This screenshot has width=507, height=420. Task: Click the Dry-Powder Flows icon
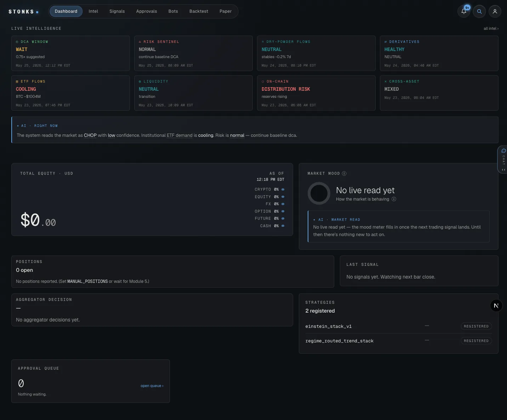(x=263, y=42)
